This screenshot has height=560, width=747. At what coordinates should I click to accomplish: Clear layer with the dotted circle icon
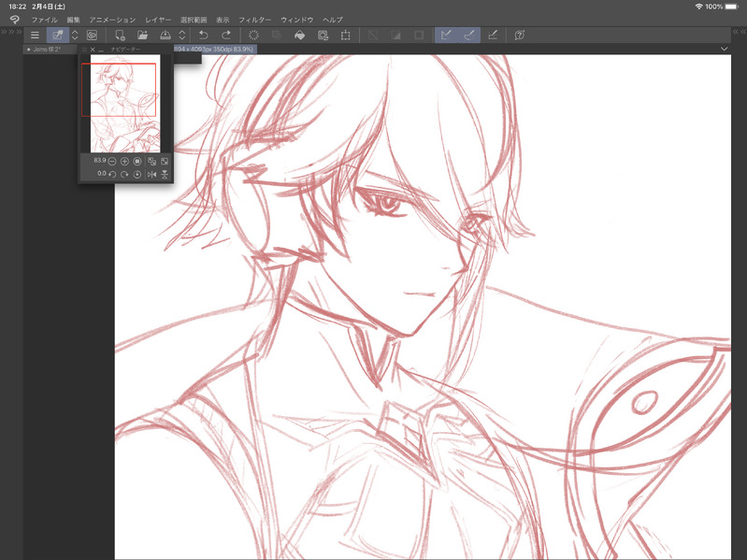click(254, 35)
